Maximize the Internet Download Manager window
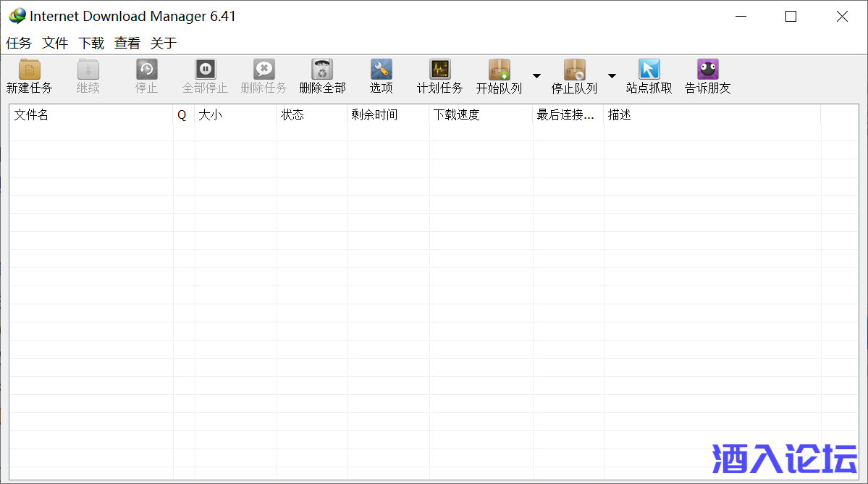 coord(791,17)
